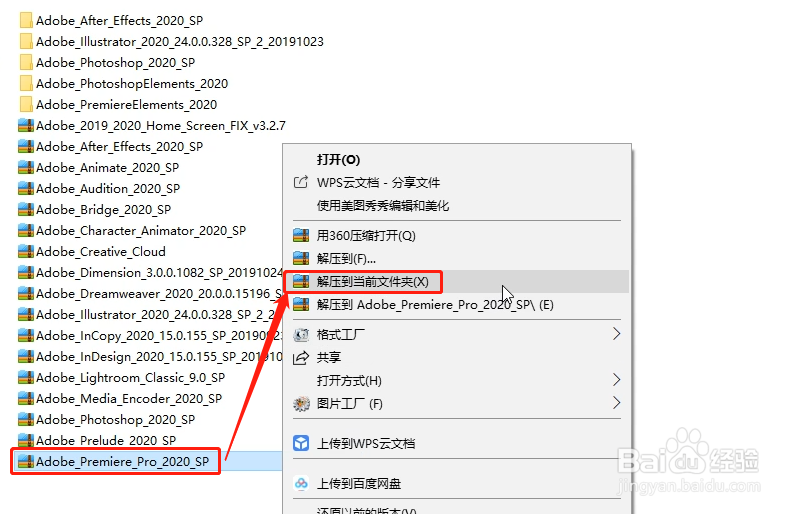Viewport: 805px width, 514px height.
Task: Click the folder icon of Adobe_Photoshop_2020_SP
Action: (26, 63)
